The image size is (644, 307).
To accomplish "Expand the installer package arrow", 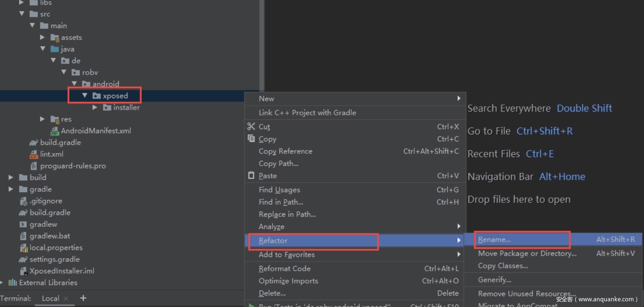I will [95, 107].
